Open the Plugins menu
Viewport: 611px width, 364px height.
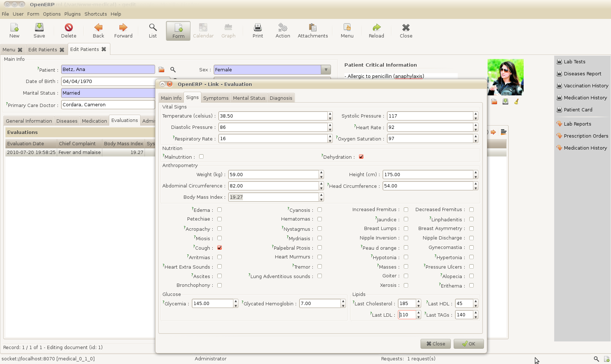72,14
